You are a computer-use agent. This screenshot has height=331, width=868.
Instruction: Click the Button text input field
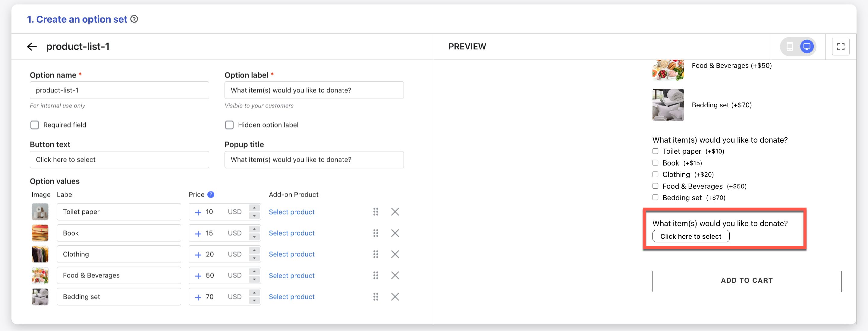coord(119,159)
